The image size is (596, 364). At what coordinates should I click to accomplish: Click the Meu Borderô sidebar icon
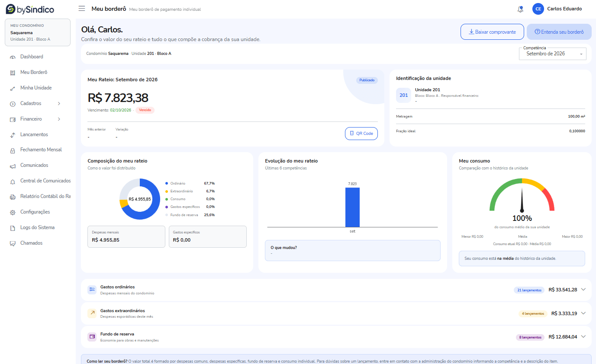point(13,73)
